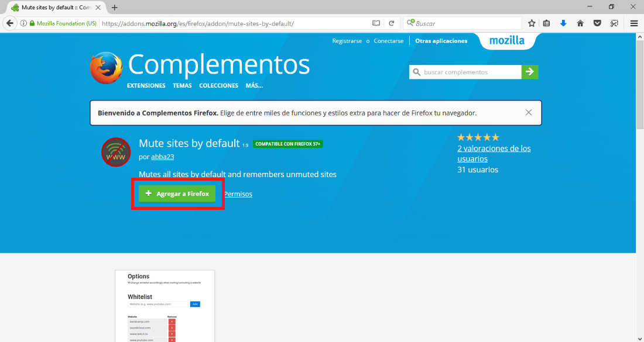Click the browser Back arrow button
The height and width of the screenshot is (342, 644).
pos(10,23)
